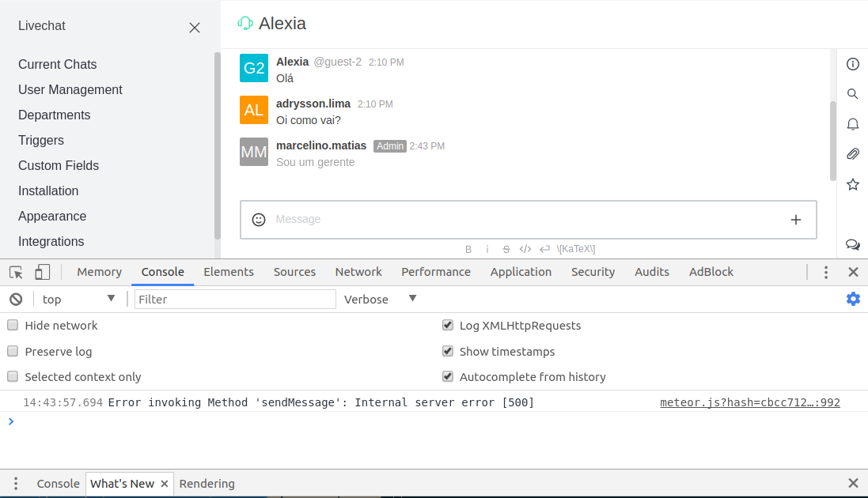Enable Hide network checkbox

pyautogui.click(x=13, y=326)
